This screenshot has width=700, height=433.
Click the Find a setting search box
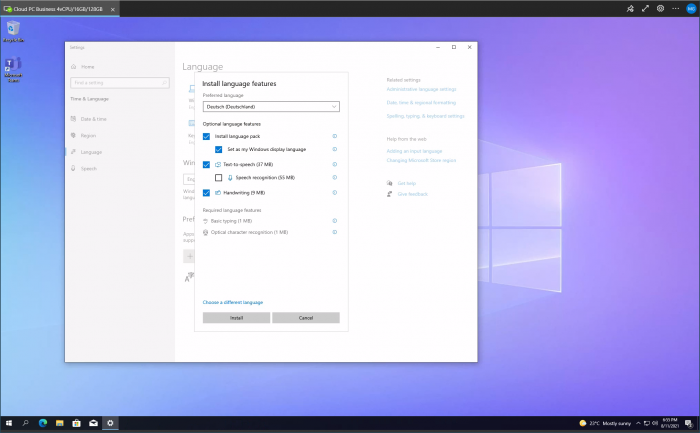coord(120,83)
